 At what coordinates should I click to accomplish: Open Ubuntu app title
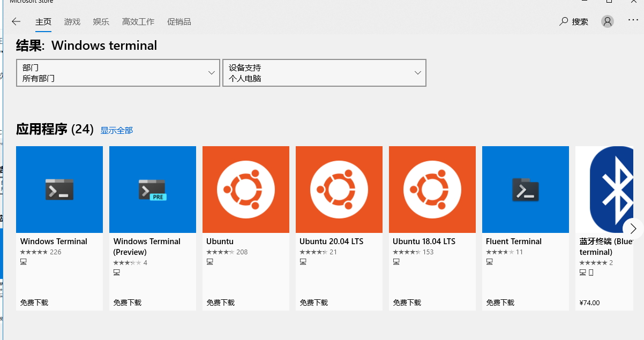[x=220, y=241]
